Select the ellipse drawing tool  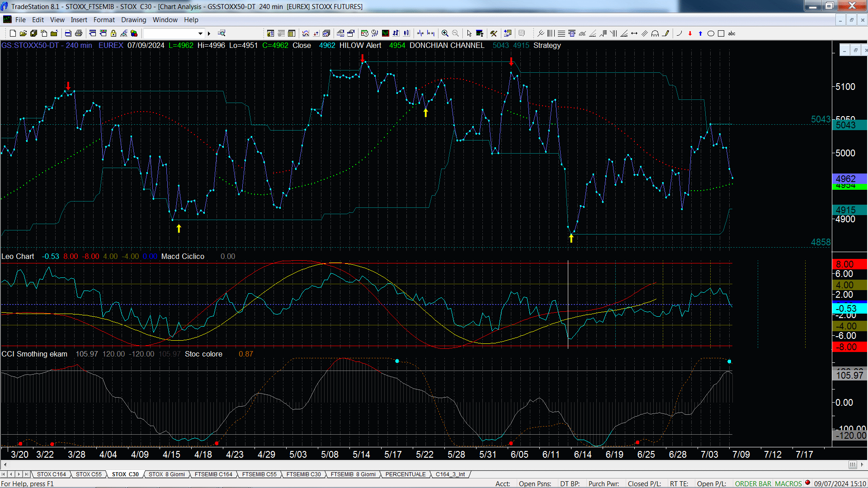click(x=711, y=33)
